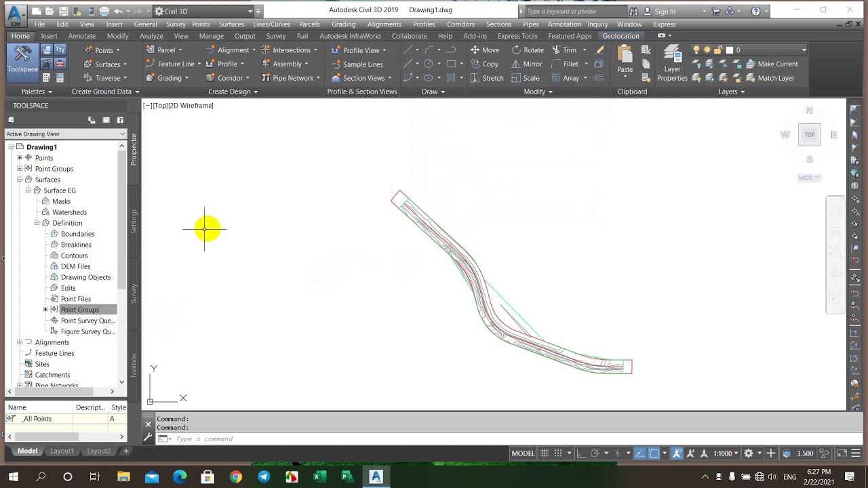Click the Workspace Switching gear icon
868x488 pixels.
pyautogui.click(x=749, y=453)
